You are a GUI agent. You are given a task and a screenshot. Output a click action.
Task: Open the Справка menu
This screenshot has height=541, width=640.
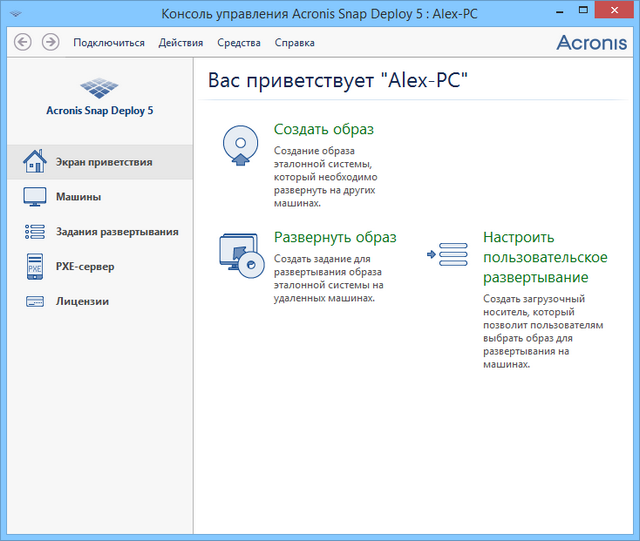[294, 43]
